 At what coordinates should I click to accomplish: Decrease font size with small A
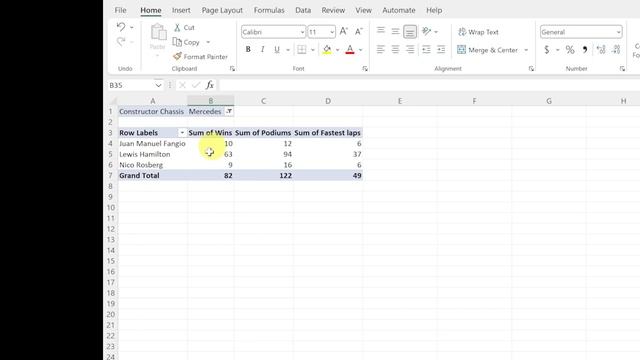tap(358, 31)
